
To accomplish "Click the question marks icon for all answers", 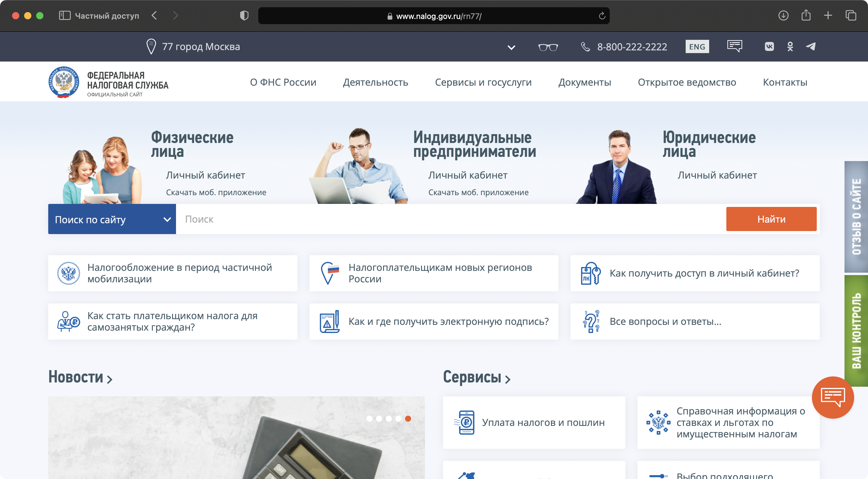I will 591,322.
